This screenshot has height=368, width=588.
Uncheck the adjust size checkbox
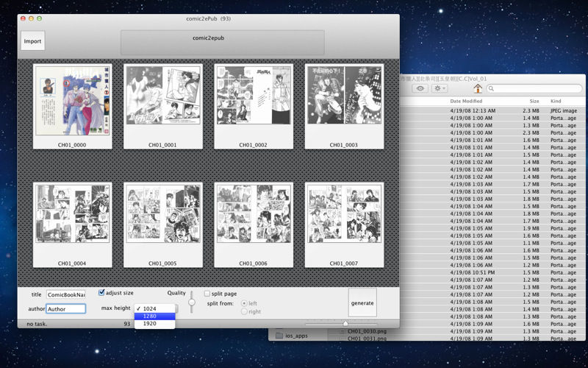(x=101, y=293)
